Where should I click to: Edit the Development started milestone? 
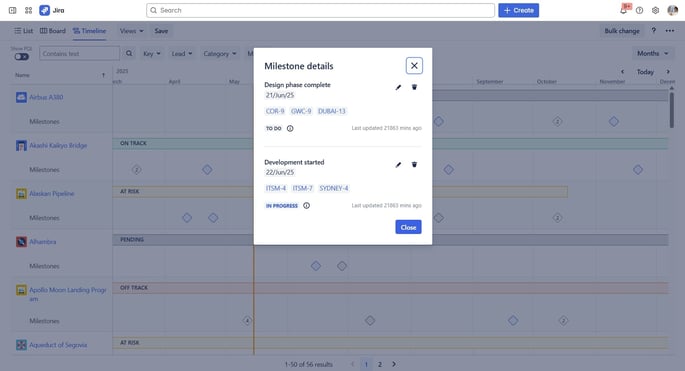point(398,165)
